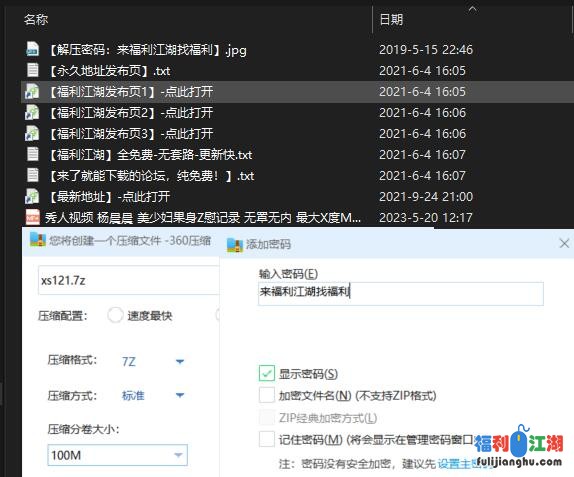Open the 压缩格式 7Z dropdown
The image size is (574, 477).
(152, 362)
